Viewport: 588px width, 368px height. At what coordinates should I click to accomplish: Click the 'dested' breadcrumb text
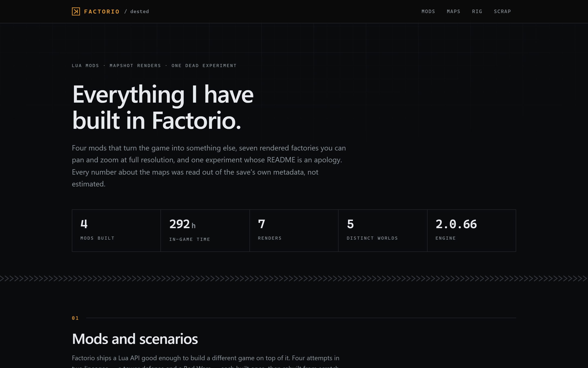tap(139, 11)
